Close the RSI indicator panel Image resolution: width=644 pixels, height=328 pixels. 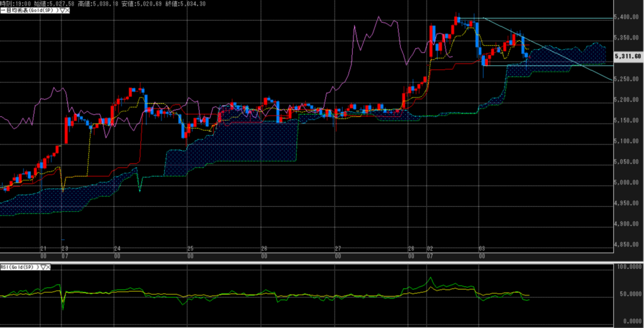[50, 267]
